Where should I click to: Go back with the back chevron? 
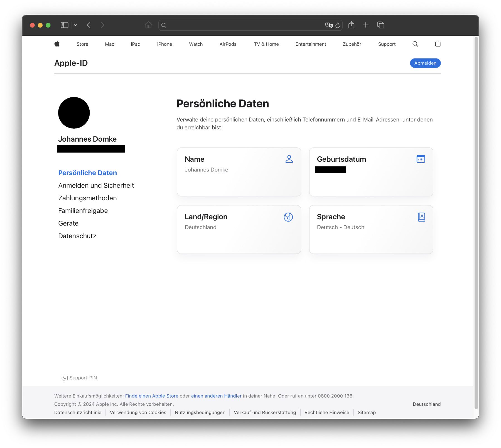coord(89,25)
